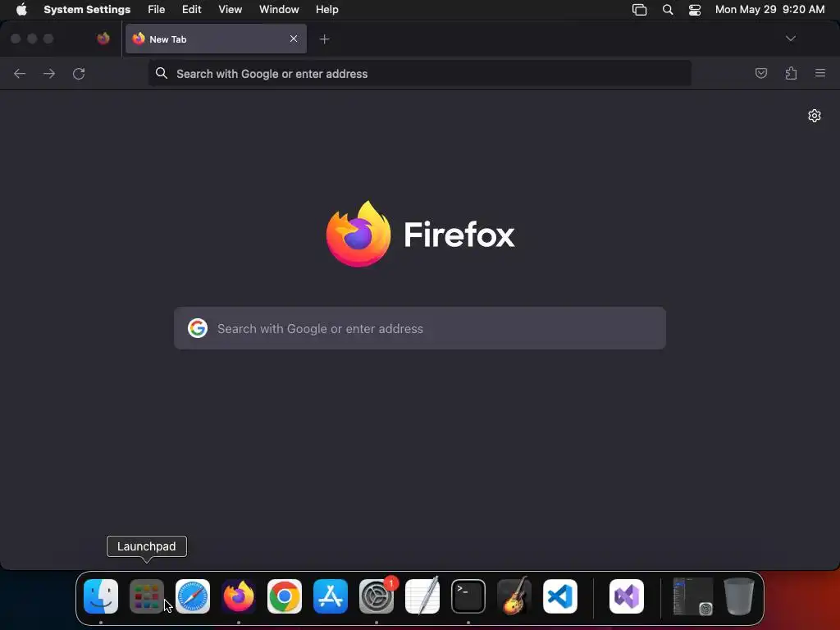The width and height of the screenshot is (840, 630).
Task: Switch to Firefox in the Dock
Action: pyautogui.click(x=239, y=596)
